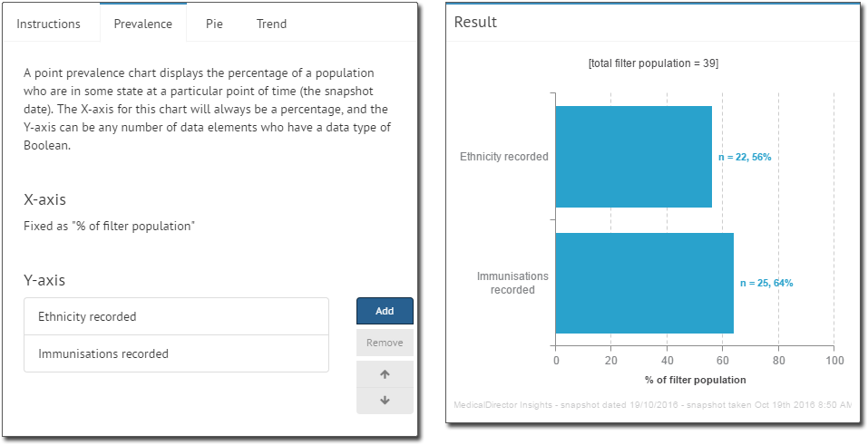
Task: Click the % of filter population axis title
Action: (696, 381)
